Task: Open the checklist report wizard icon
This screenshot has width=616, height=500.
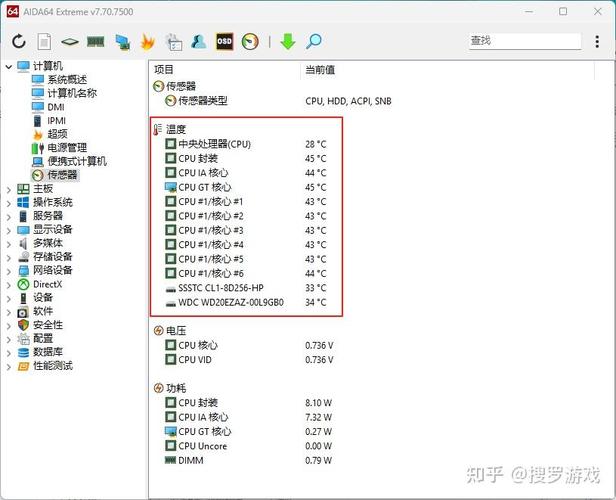Action: (x=174, y=42)
